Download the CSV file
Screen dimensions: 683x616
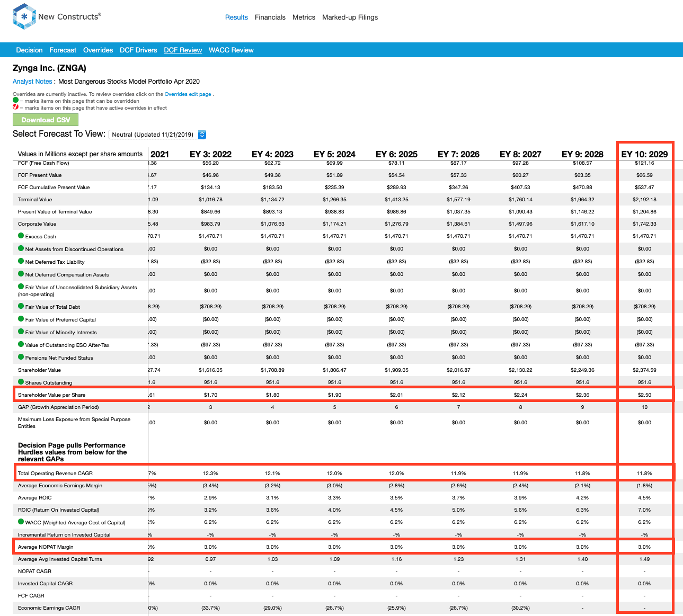46,120
